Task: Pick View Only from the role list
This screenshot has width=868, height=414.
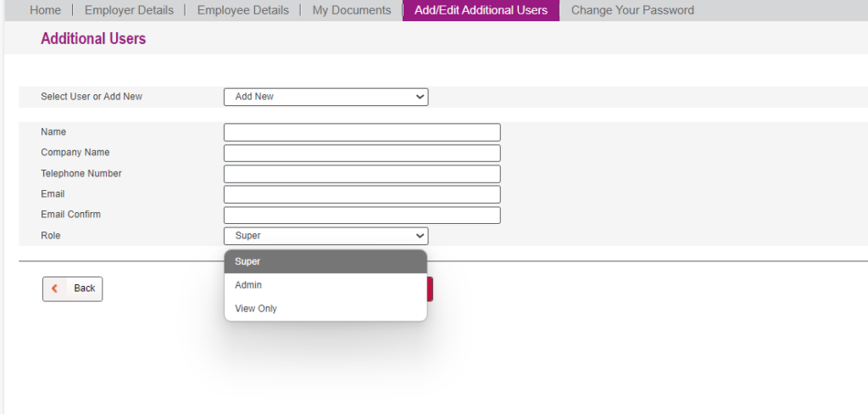Action: [x=325, y=309]
